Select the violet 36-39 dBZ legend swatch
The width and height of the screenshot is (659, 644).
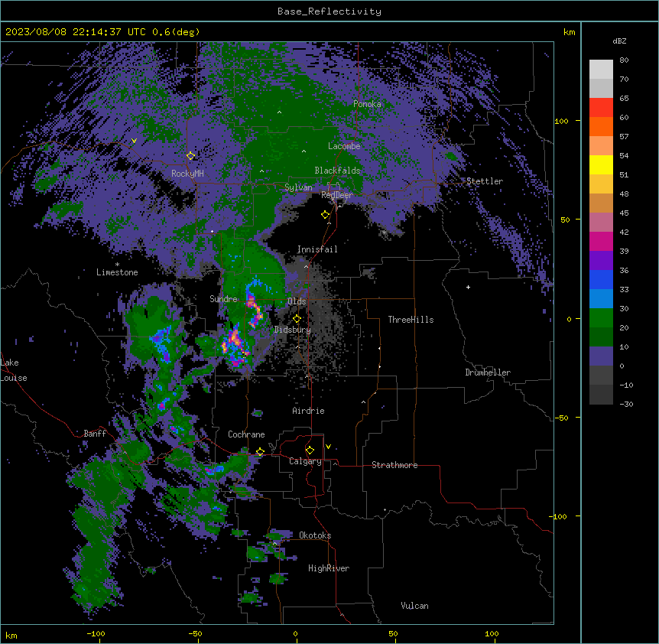[601, 261]
